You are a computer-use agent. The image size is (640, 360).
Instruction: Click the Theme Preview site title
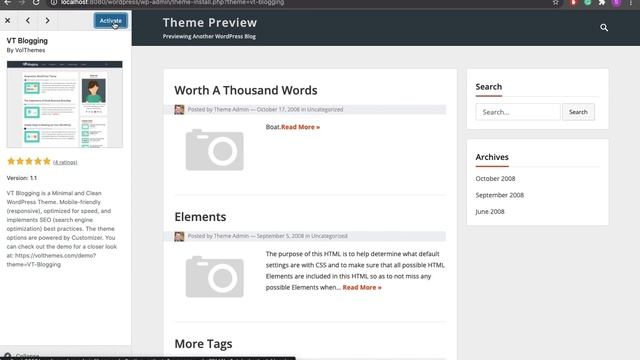point(210,22)
